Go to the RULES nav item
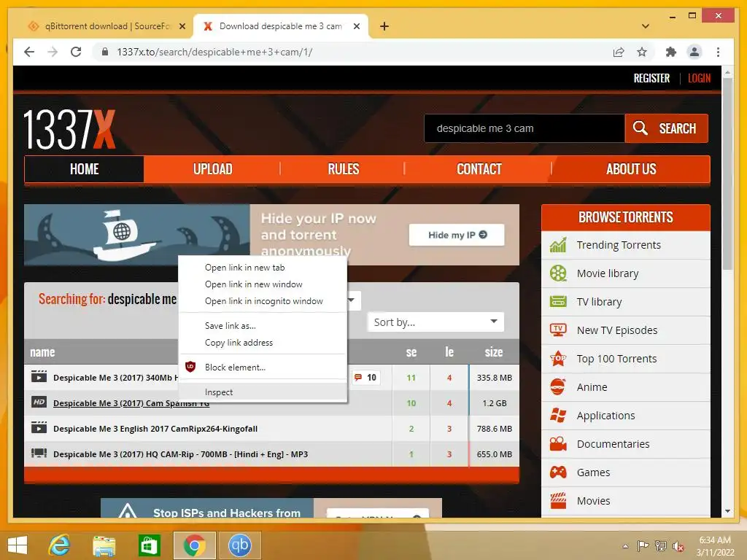This screenshot has height=560, width=747. point(343,169)
